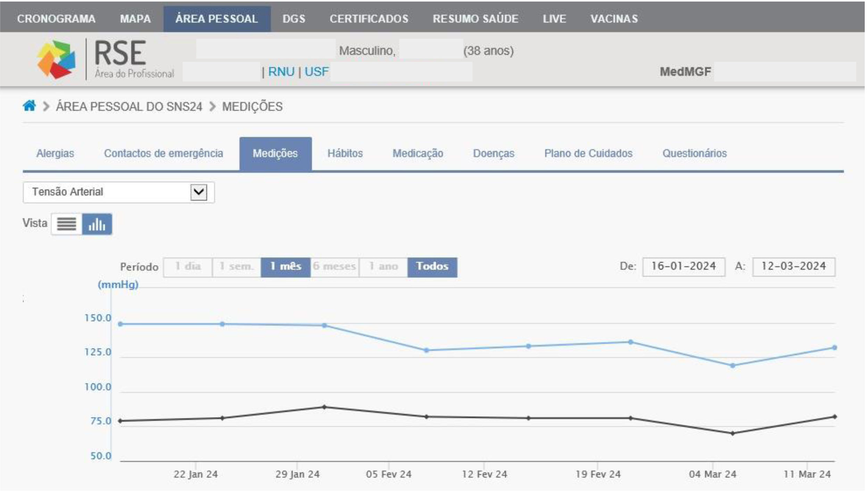Click last systolic data point on chart
This screenshot has height=495, width=868.
[x=834, y=348]
